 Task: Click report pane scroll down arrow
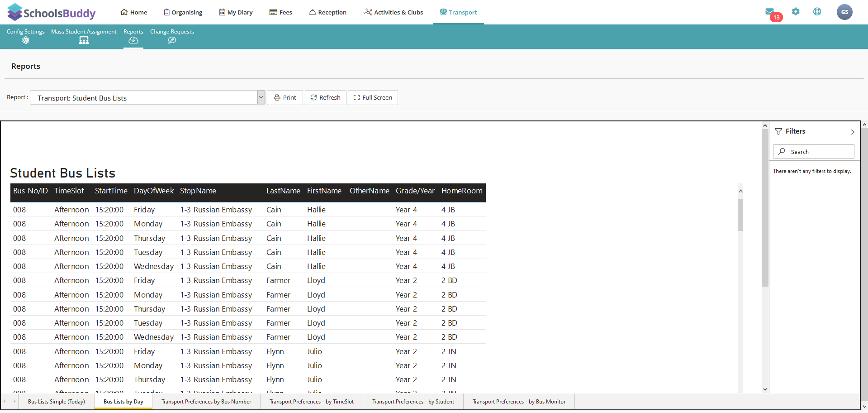765,389
